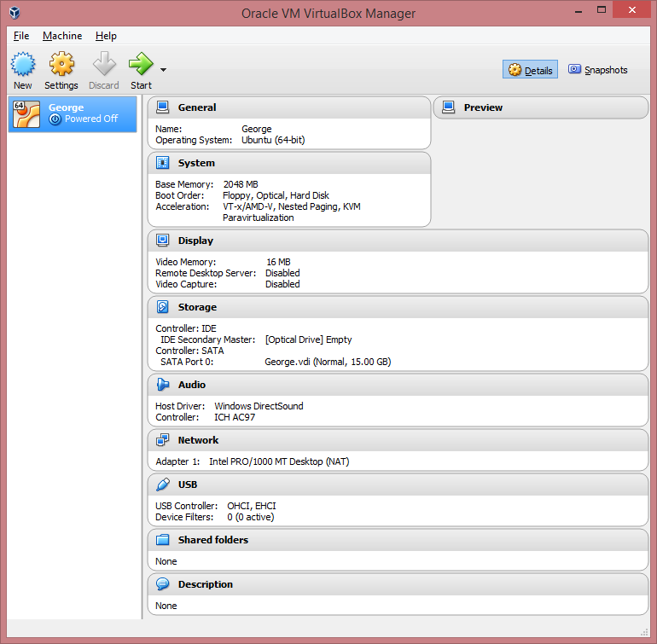657x644 pixels.
Task: Click the System section chip icon
Action: click(163, 163)
